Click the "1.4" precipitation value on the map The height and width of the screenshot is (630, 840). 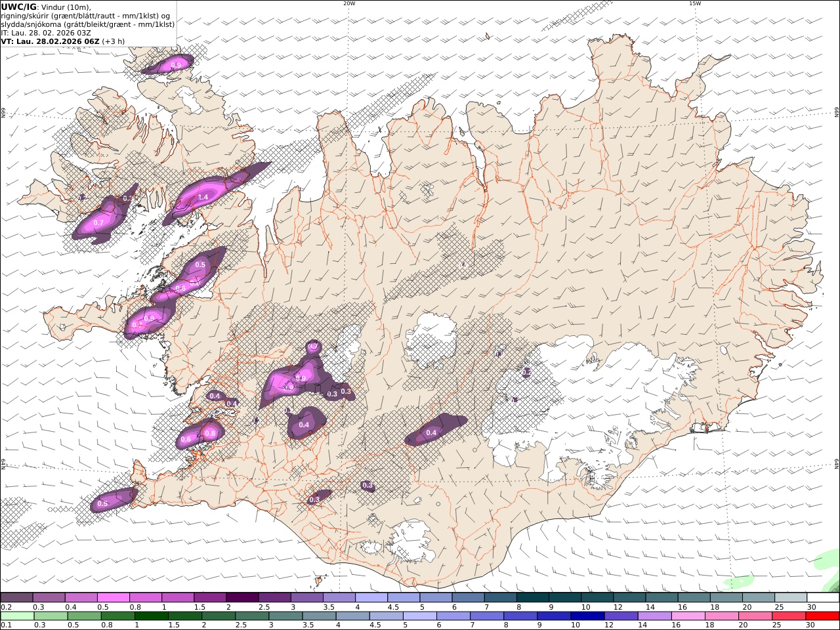(203, 197)
